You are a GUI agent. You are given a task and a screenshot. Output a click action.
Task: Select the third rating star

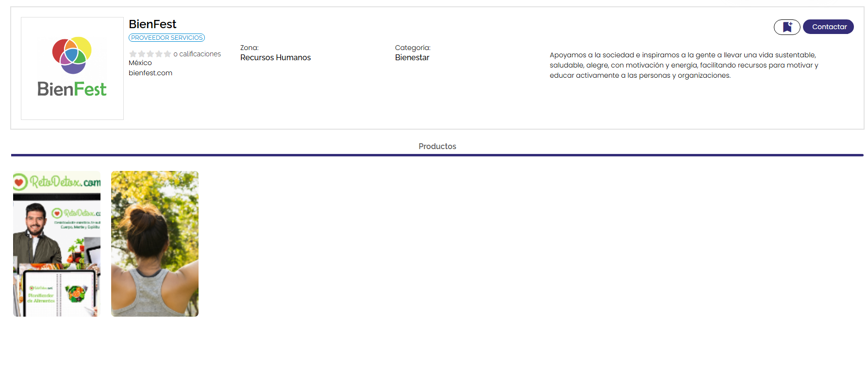click(150, 54)
